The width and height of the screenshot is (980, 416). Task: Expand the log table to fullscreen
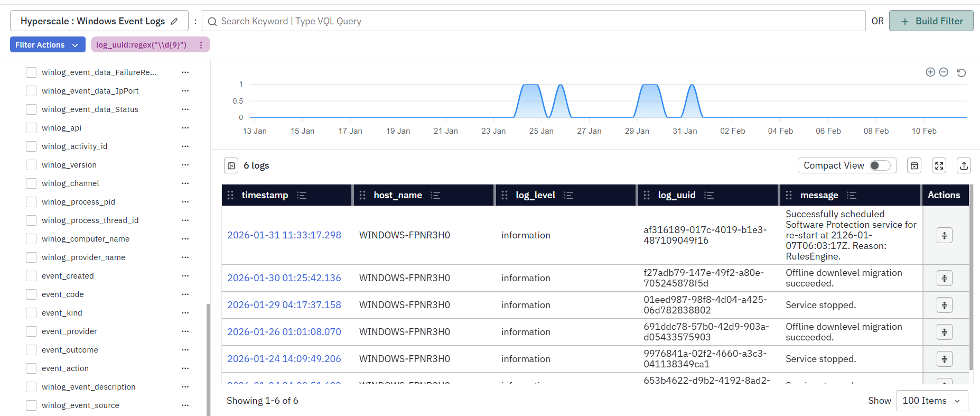coord(939,165)
